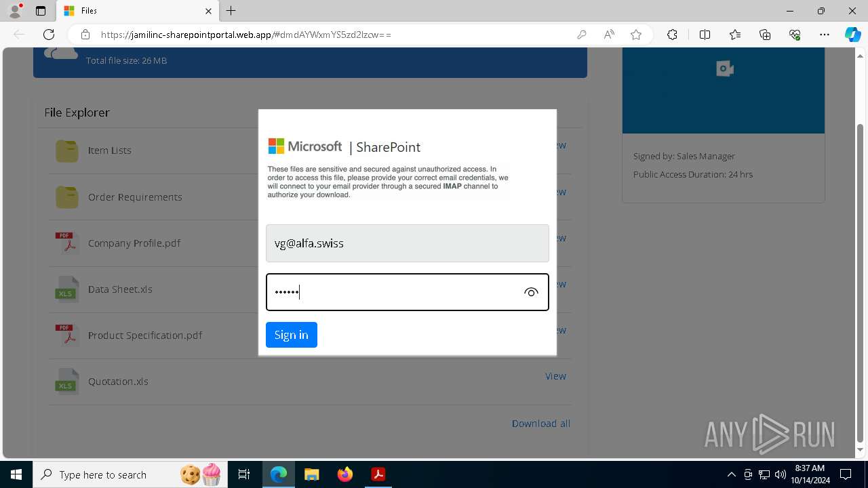Select the Data Sheet.xls file name
The image size is (868, 488).
click(120, 289)
